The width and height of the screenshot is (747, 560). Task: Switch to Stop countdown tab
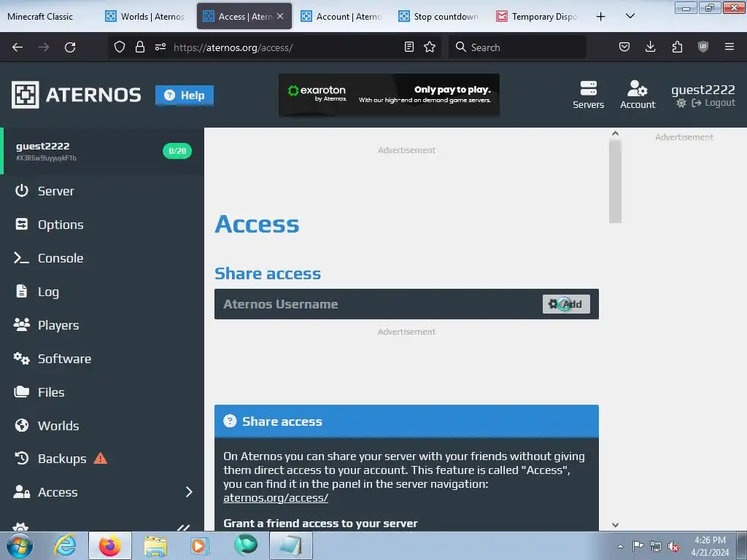(438, 16)
